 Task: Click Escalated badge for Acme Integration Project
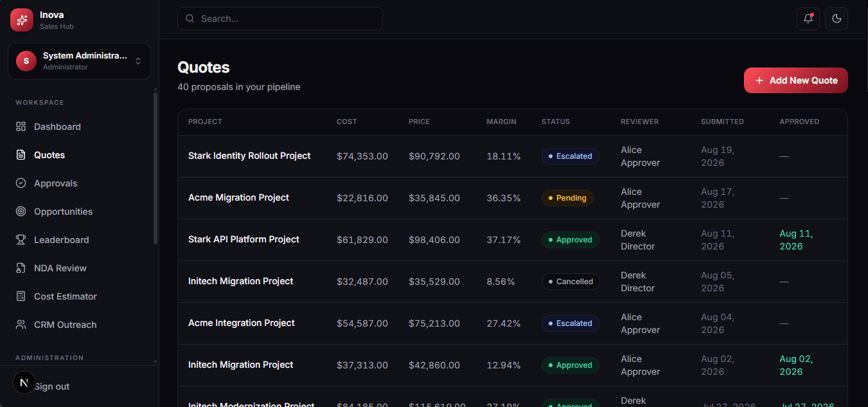[571, 323]
